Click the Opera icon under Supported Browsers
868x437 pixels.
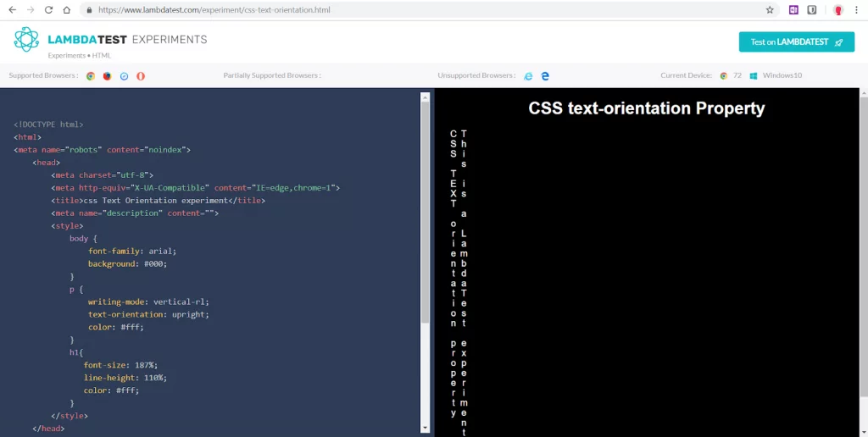tap(141, 75)
